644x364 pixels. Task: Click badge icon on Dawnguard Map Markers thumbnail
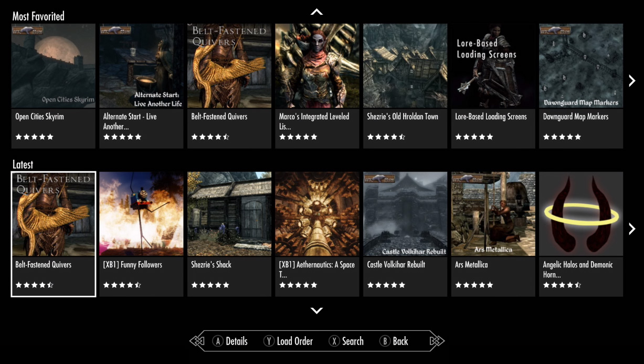(x=556, y=29)
